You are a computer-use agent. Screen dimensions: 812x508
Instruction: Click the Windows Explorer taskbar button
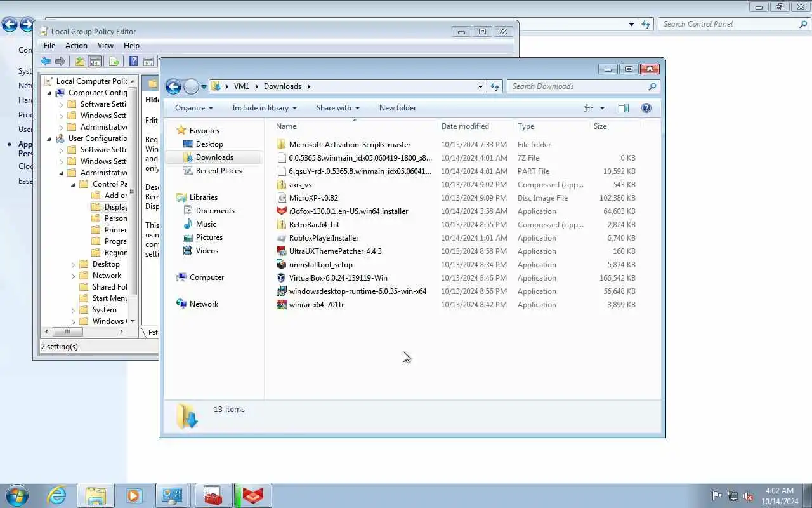point(96,495)
